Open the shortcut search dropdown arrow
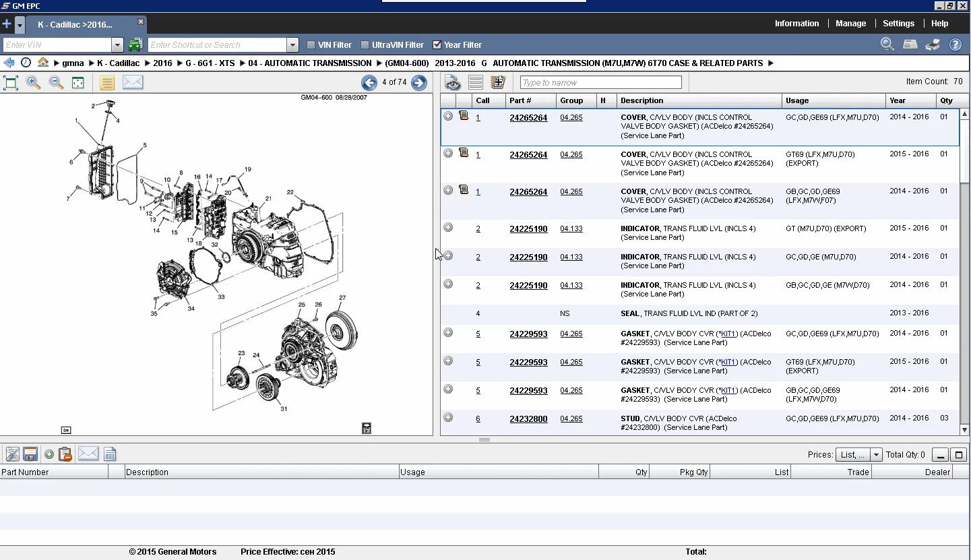The width and height of the screenshot is (971, 560). point(292,45)
